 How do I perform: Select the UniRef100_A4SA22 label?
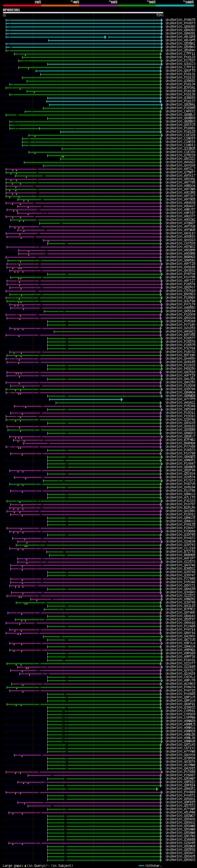pyautogui.click(x=180, y=162)
